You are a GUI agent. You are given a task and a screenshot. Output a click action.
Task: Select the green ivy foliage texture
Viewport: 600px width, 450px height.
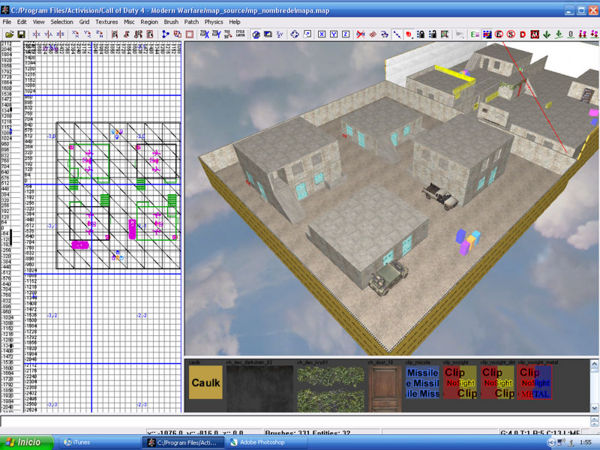[x=331, y=388]
